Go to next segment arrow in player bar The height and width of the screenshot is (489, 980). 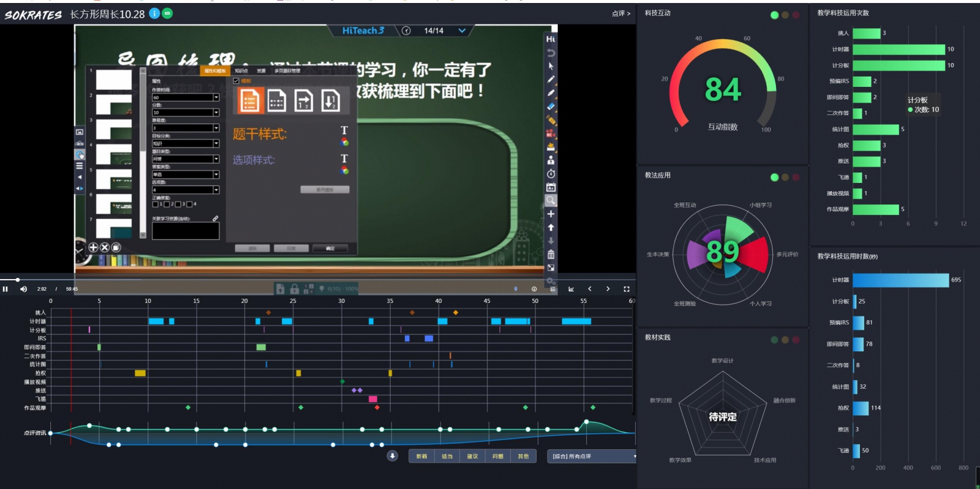[x=608, y=289]
